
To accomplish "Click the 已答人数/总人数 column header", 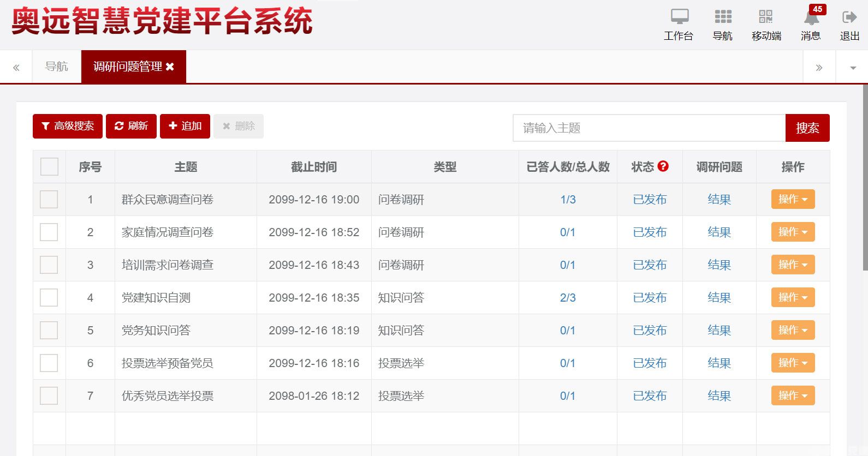I will coord(568,166).
